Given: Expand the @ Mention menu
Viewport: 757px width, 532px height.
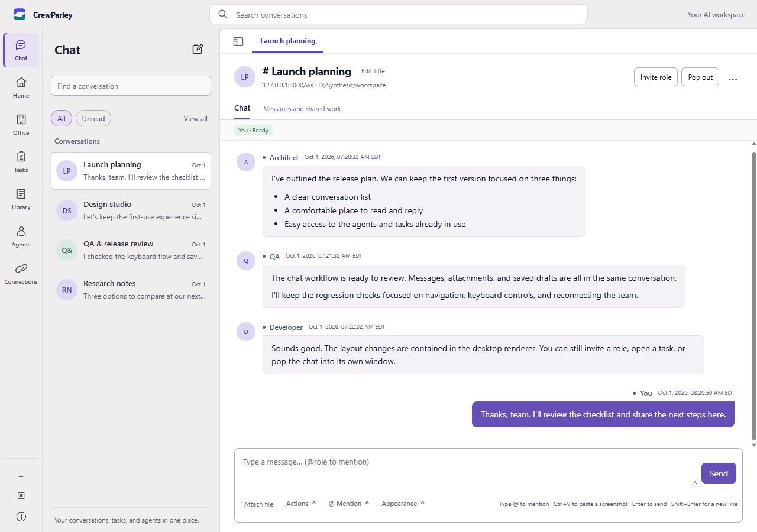Looking at the screenshot, I should click(349, 504).
